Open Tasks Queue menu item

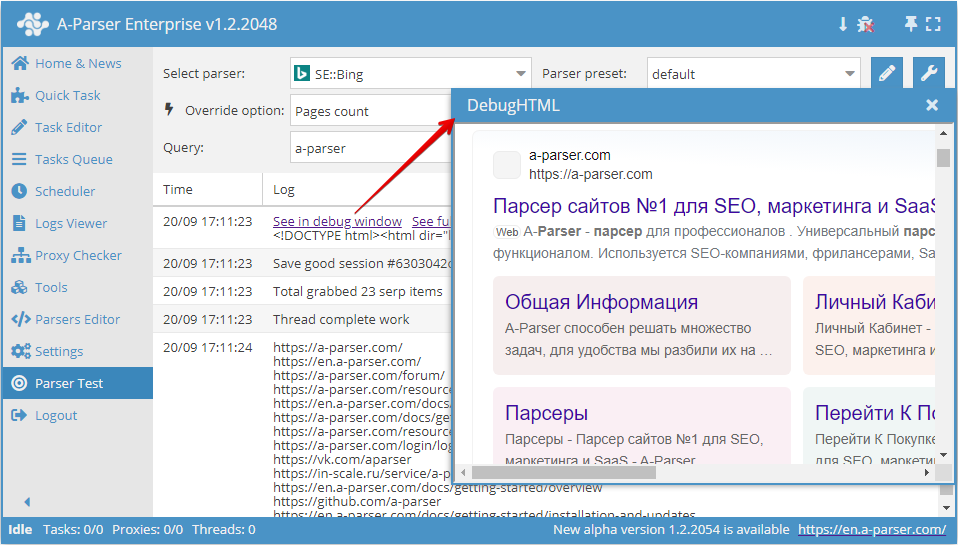(x=78, y=159)
